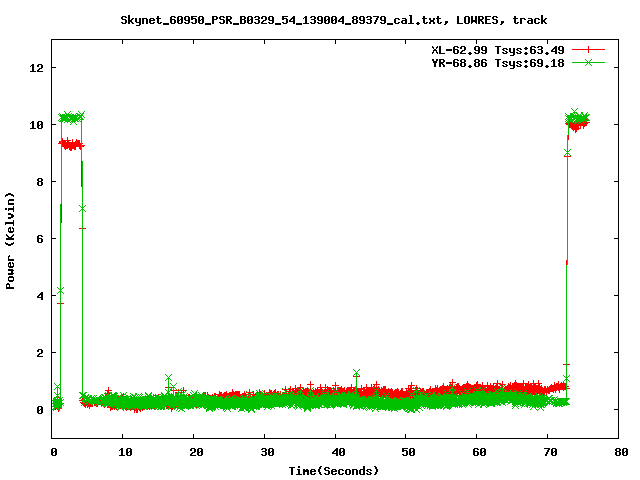This screenshot has width=640, height=480.
Task: Click the green spike near 16 seconds
Action: coord(168,378)
